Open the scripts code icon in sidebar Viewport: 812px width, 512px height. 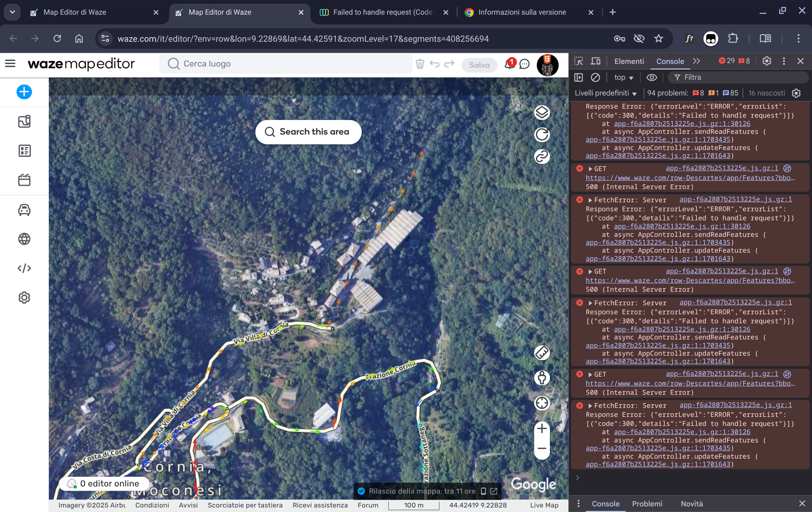(x=24, y=268)
